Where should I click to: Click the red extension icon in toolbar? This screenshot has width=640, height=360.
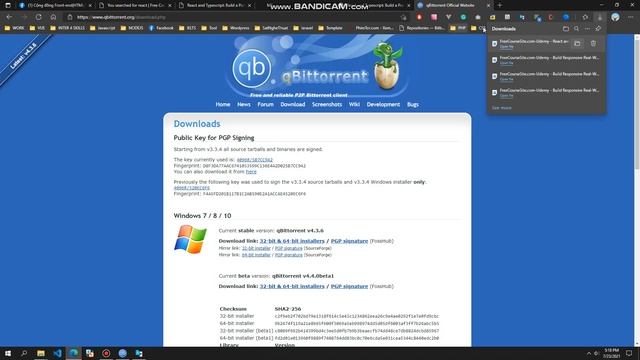tap(419, 17)
